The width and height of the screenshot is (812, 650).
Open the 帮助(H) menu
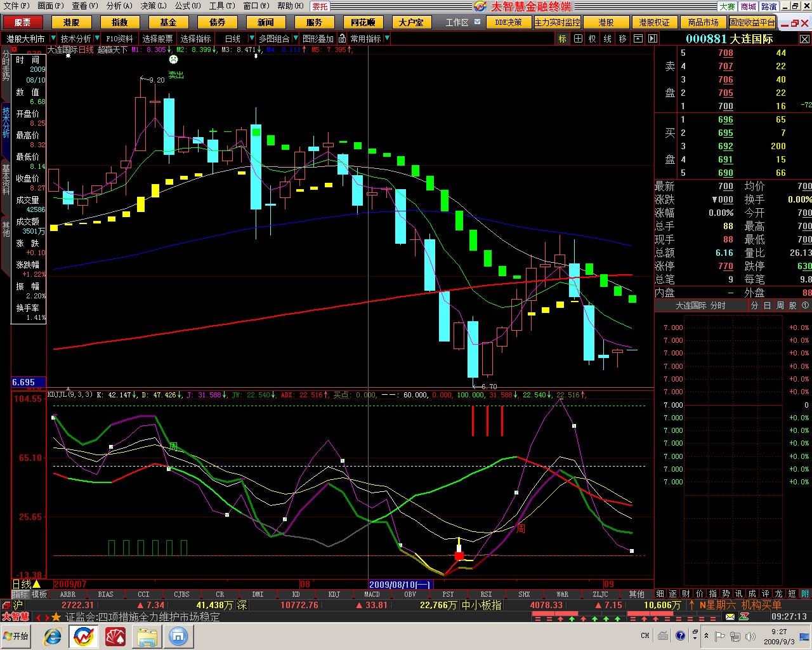click(x=291, y=6)
